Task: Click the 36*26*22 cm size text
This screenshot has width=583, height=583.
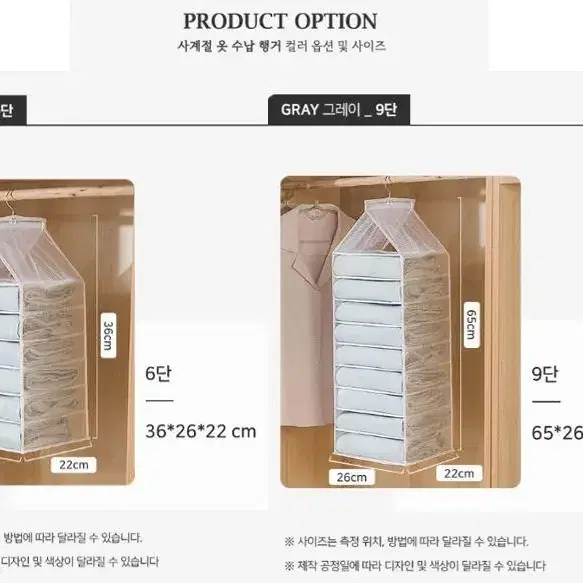Action: [201, 431]
